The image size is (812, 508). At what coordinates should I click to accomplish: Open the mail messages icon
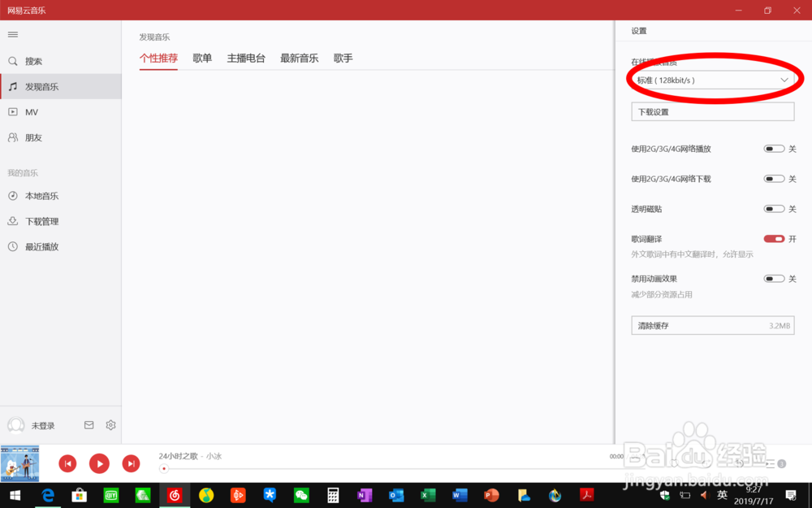89,425
